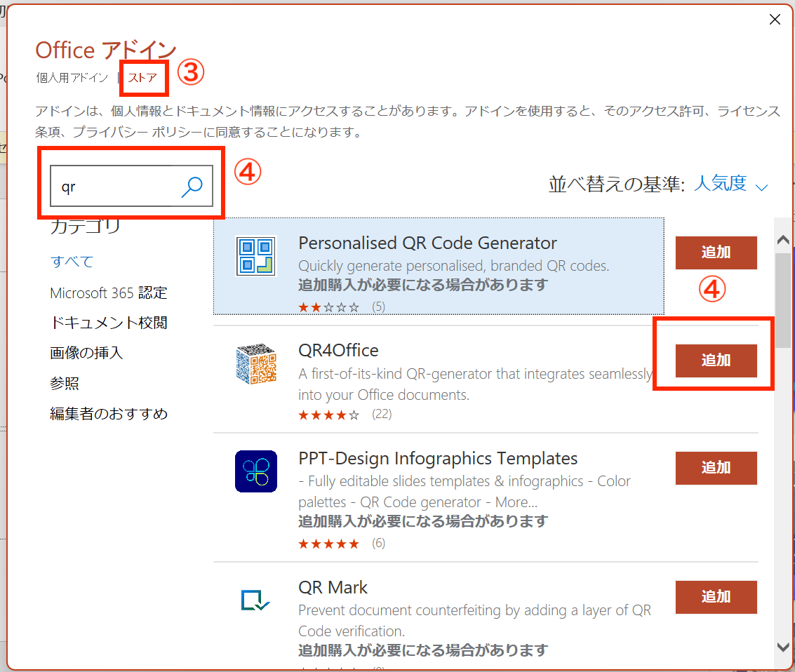Filter by Microsoft 365 認定 category
The image size is (795, 672).
point(108,293)
